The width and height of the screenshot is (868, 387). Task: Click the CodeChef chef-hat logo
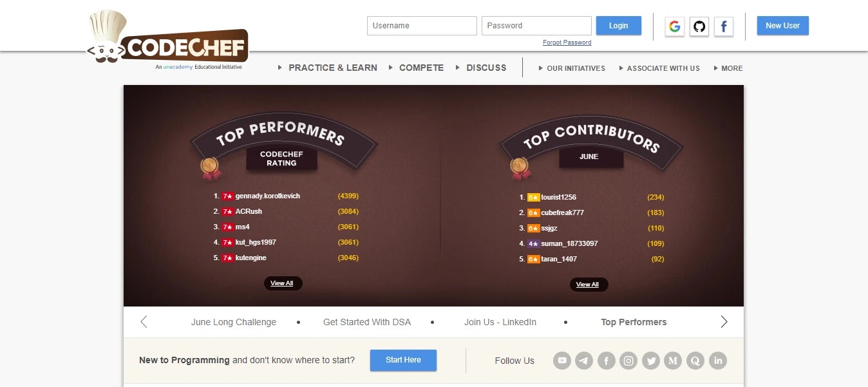pyautogui.click(x=167, y=41)
